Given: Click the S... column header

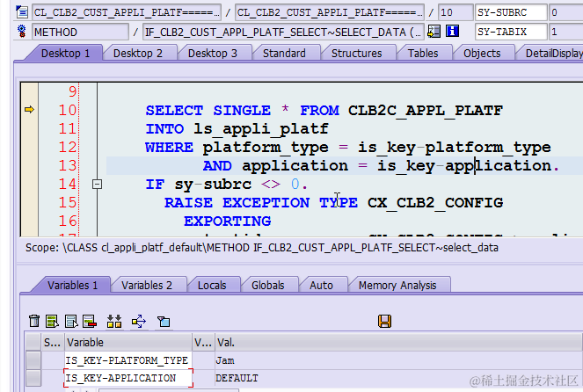Looking at the screenshot, I should tap(53, 342).
